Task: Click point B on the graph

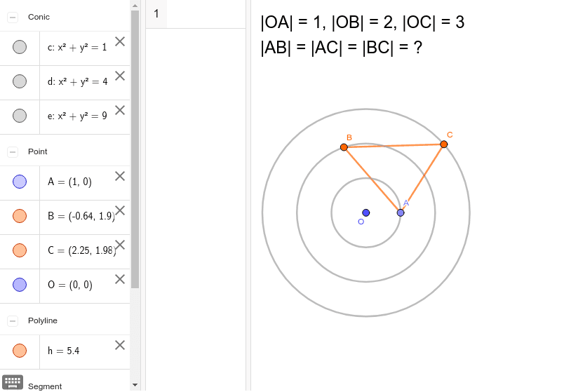Action: [x=344, y=147]
